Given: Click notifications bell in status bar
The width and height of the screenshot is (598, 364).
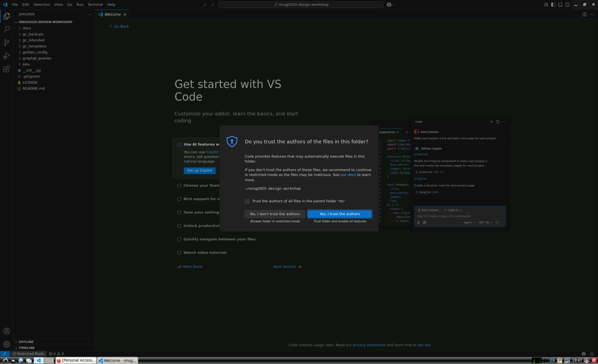Looking at the screenshot, I should [x=592, y=354].
